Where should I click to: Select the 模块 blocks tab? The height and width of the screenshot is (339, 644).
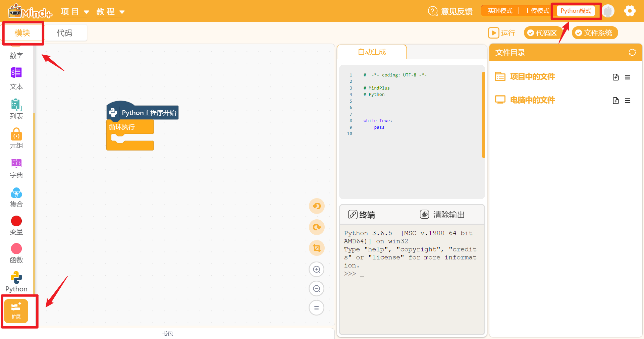22,33
